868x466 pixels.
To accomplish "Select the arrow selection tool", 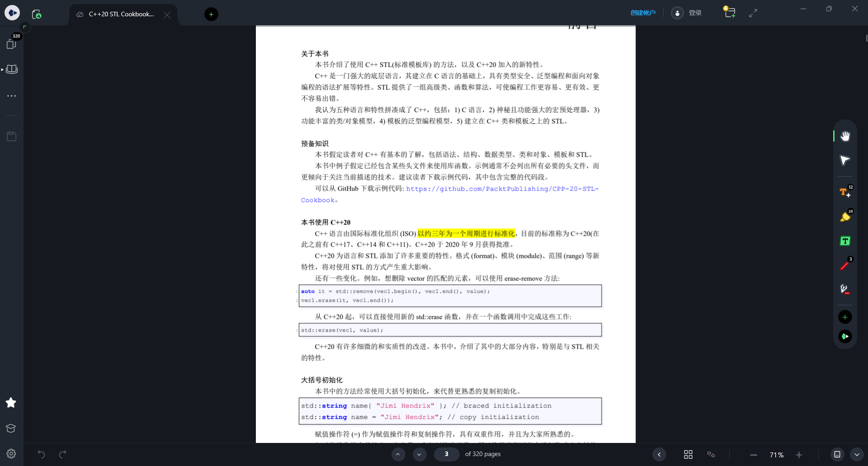I will 845,160.
